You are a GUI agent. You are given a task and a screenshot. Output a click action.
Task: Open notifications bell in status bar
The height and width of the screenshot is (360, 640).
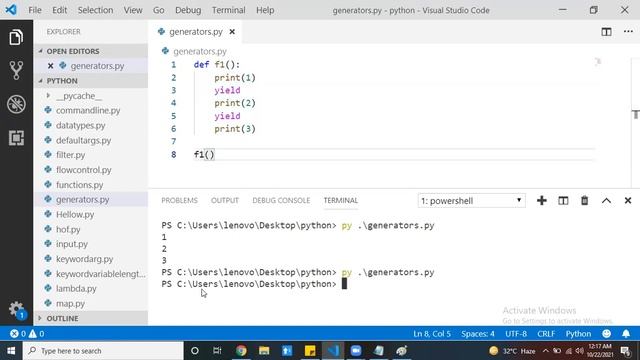[626, 334]
